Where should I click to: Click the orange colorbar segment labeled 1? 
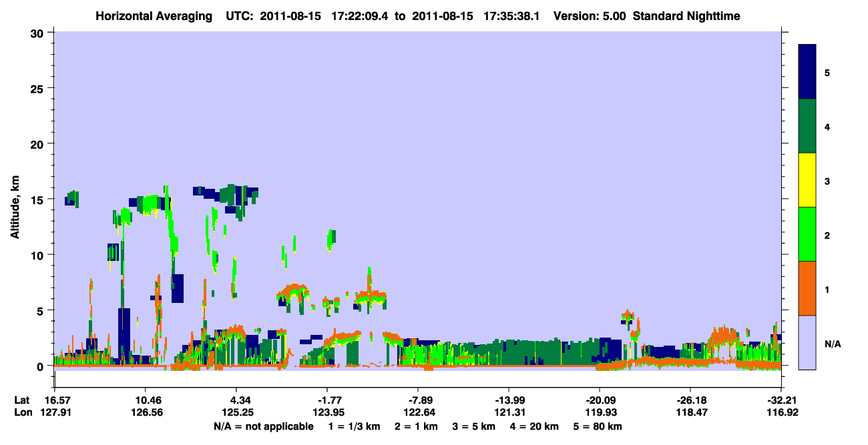pos(807,288)
